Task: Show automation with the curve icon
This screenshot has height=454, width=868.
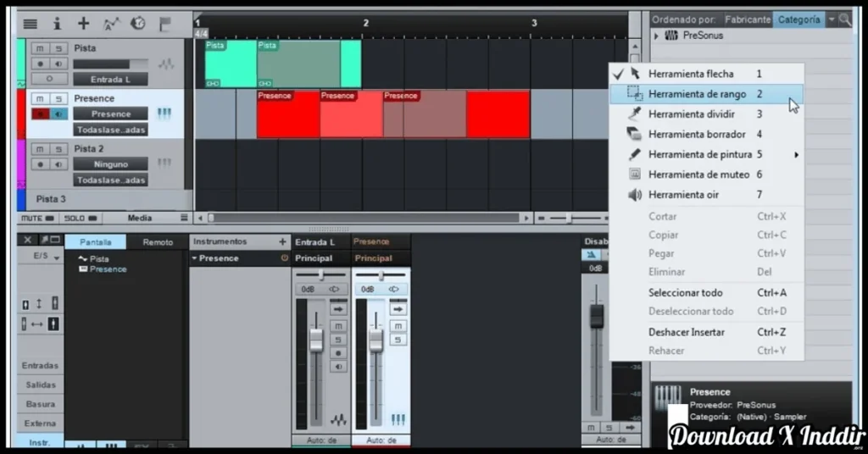Action: tap(111, 24)
